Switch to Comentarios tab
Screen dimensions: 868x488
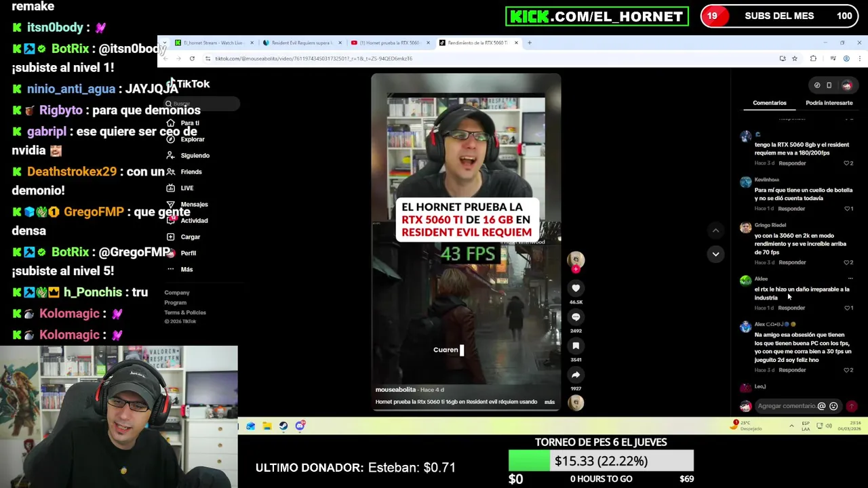[770, 103]
